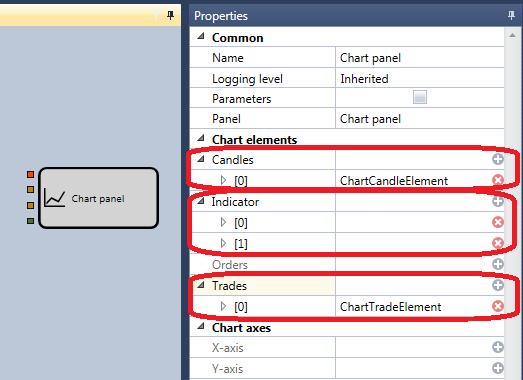This screenshot has width=523, height=380.
Task: Remove the ChartCandleElement entry
Action: [498, 180]
